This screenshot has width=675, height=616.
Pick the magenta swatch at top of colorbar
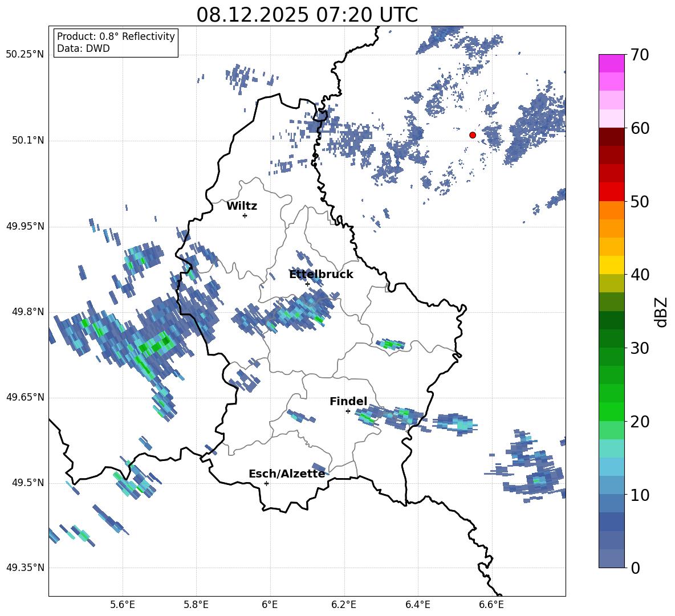(x=611, y=63)
